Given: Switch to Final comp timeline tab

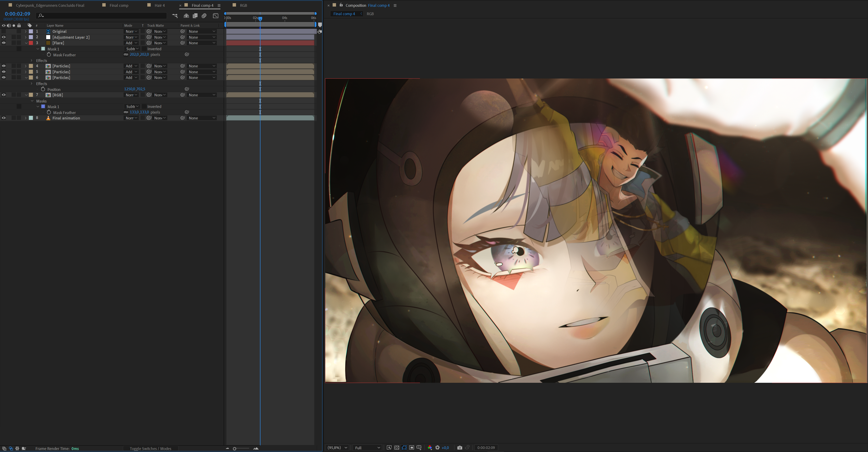Looking at the screenshot, I should (x=119, y=5).
